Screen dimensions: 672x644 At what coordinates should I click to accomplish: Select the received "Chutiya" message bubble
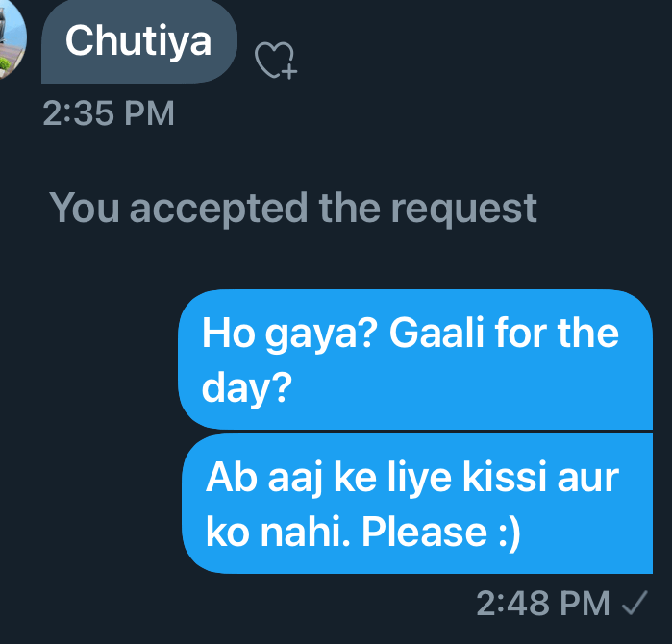[x=138, y=41]
